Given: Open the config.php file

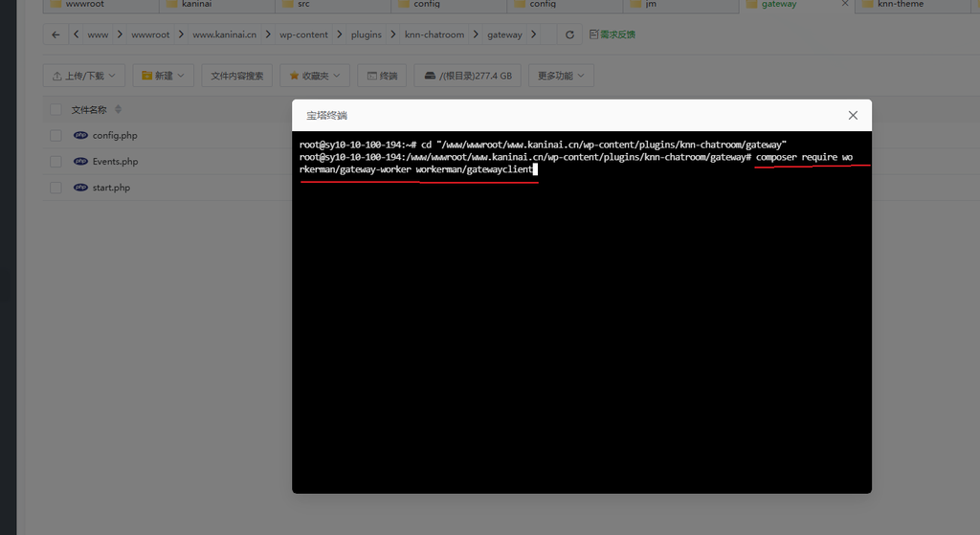Looking at the screenshot, I should 115,136.
